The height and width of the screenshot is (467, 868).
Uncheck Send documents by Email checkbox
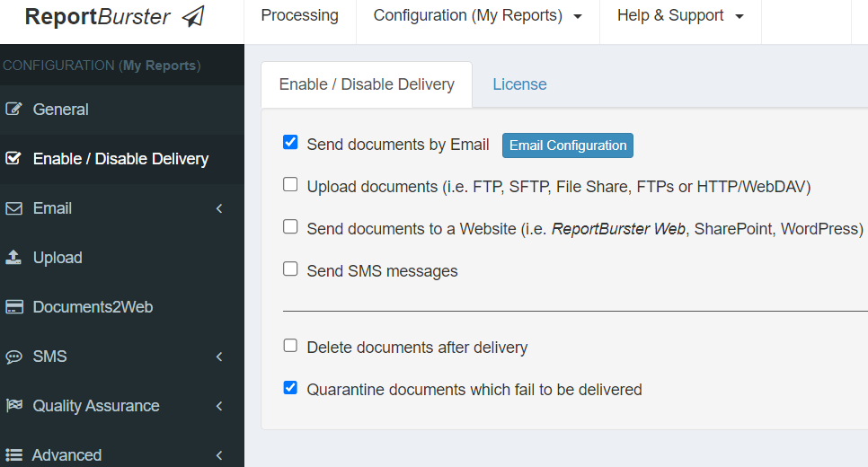tap(290, 143)
